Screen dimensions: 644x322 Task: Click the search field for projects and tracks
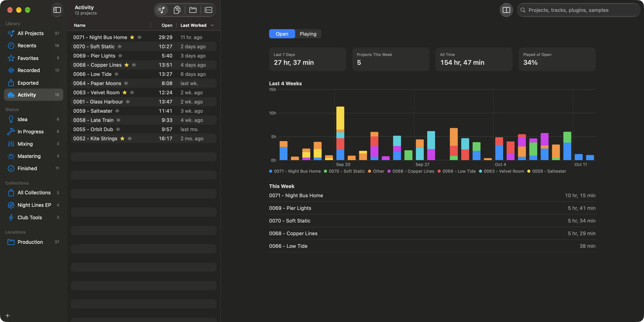(579, 10)
